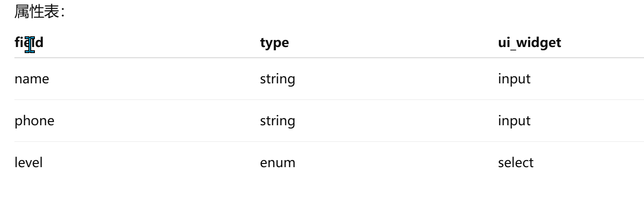Select the 'phone' field cell

(34, 121)
